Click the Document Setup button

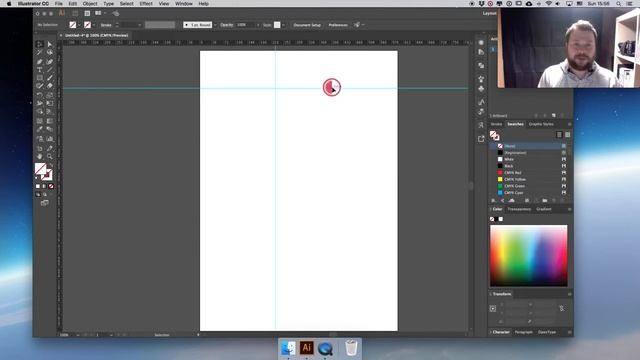pyautogui.click(x=307, y=25)
